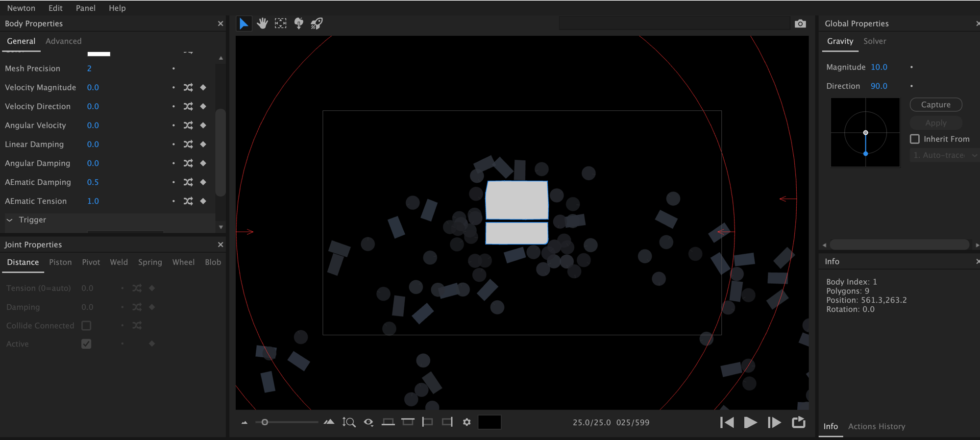The image size is (980, 440).
Task: Select the Pivot joint tab
Action: point(91,262)
